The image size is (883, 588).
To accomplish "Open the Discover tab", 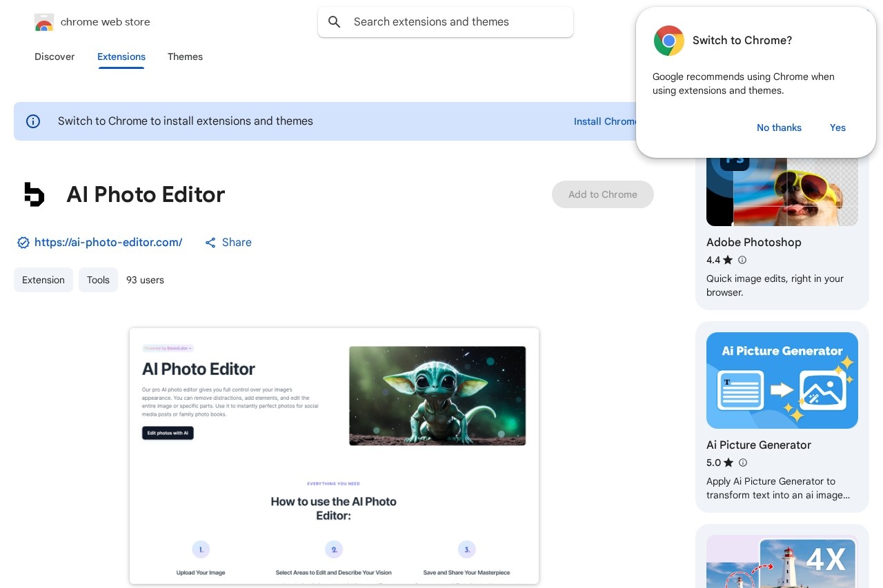I will pos(54,57).
